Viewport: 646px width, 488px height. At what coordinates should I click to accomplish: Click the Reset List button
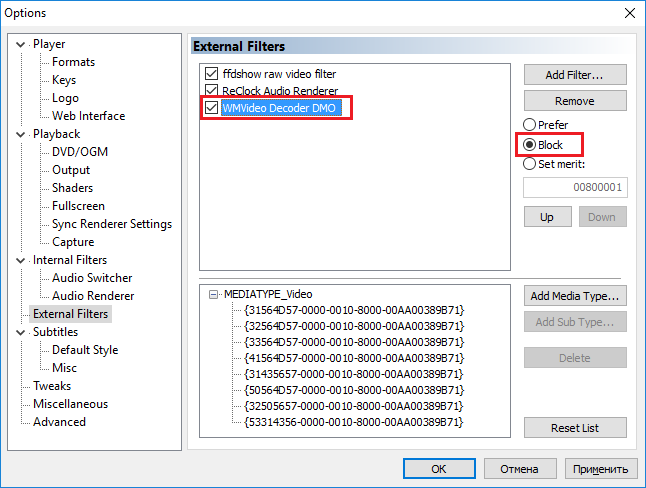coord(575,428)
